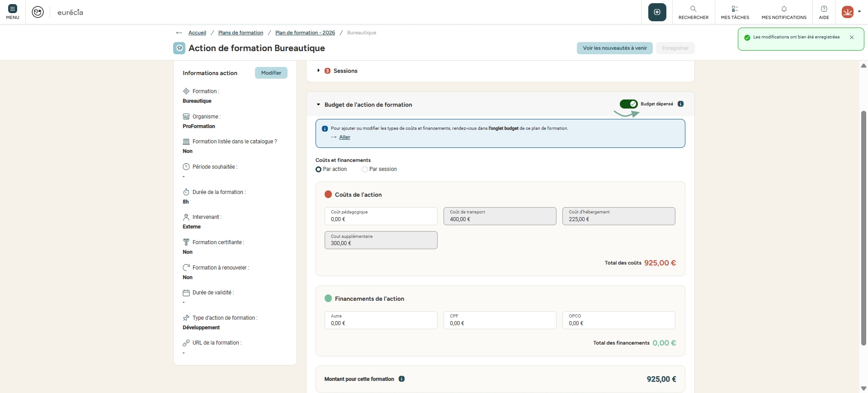This screenshot has height=393, width=868.
Task: Click the dark green add shortcut icon
Action: click(x=657, y=12)
